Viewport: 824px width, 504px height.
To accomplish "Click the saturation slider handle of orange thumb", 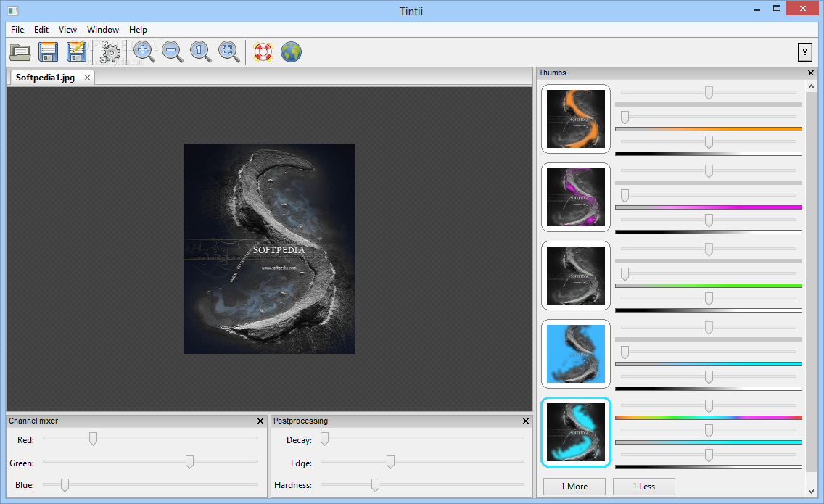I will [625, 117].
